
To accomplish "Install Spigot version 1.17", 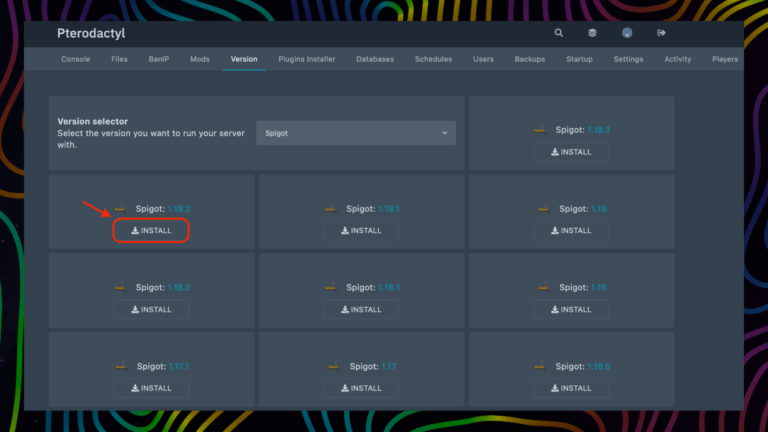I will coord(361,388).
